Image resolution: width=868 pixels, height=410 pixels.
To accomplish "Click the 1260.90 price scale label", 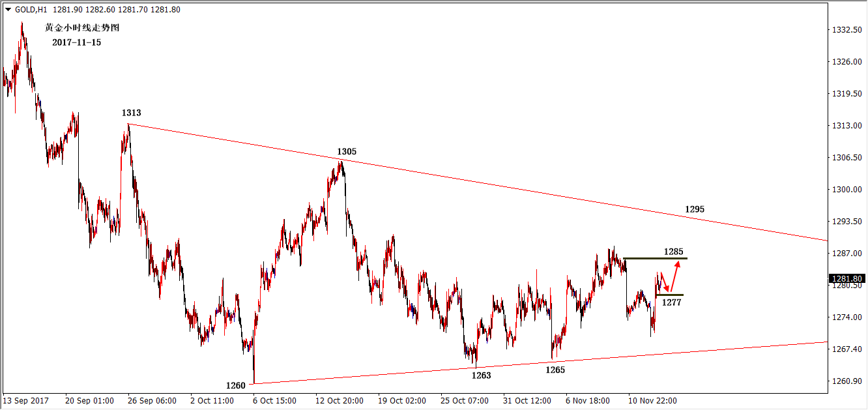I will point(847,381).
